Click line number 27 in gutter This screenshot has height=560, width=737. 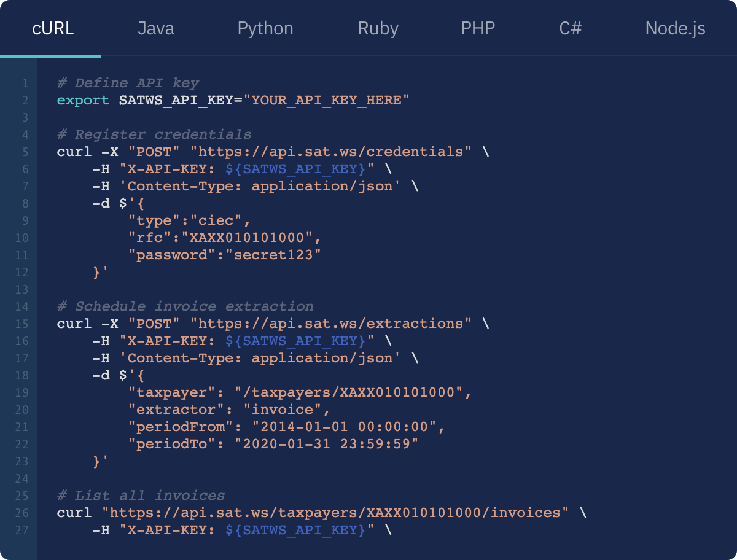(x=22, y=529)
